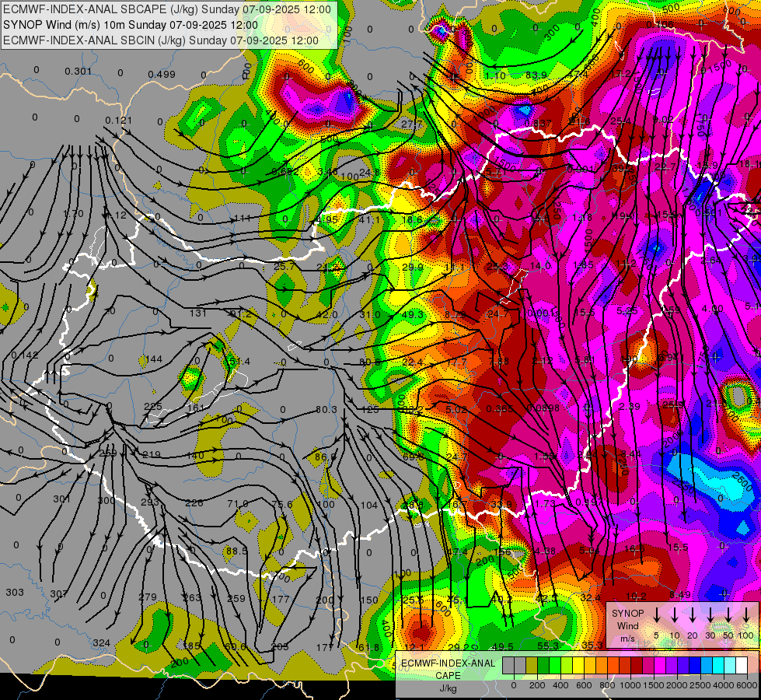Click the map value '226'

[194, 502]
